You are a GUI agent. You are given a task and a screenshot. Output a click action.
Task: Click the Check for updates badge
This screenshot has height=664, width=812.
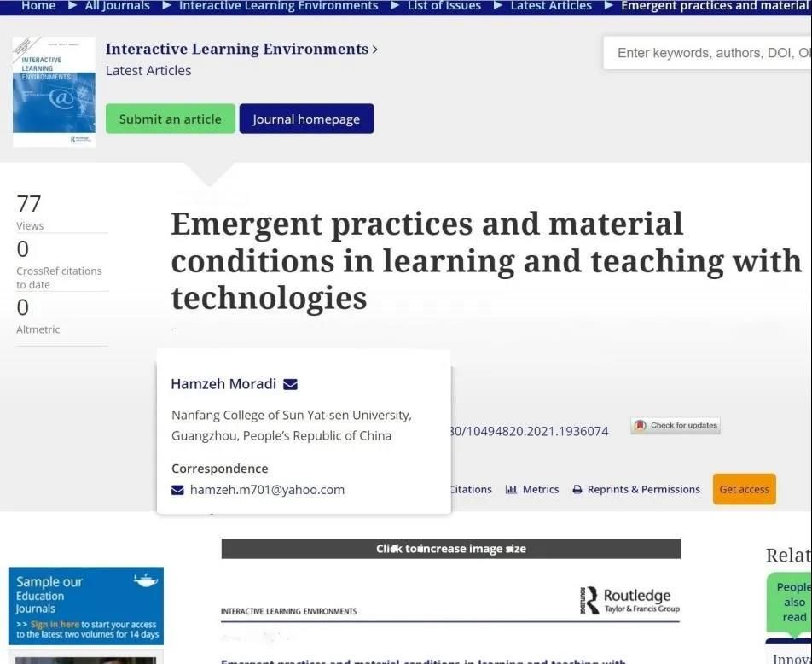tap(676, 425)
